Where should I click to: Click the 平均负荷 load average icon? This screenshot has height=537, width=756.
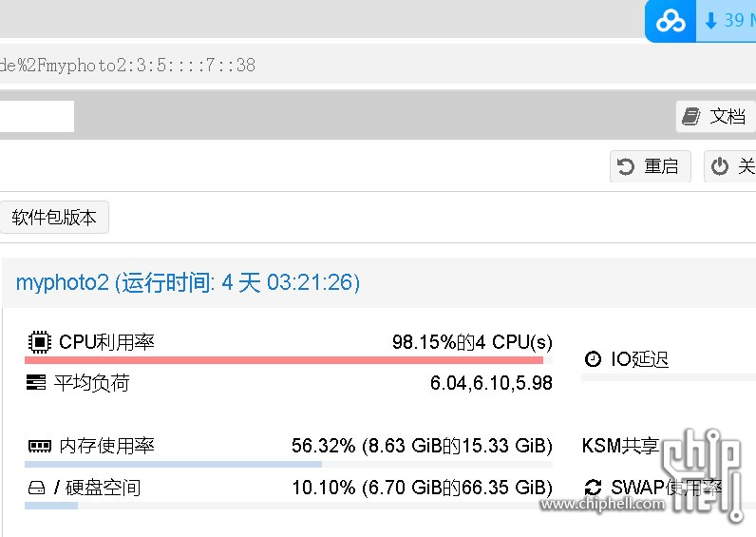click(36, 383)
